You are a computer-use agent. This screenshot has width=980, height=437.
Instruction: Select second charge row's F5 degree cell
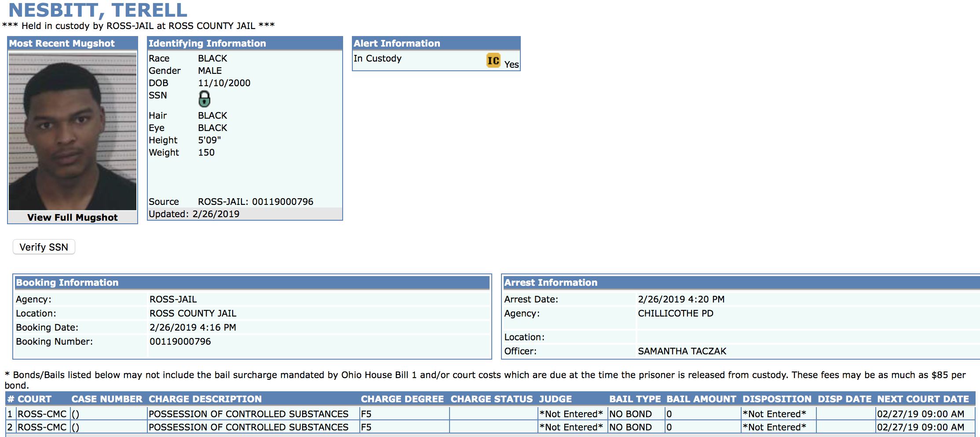(366, 427)
